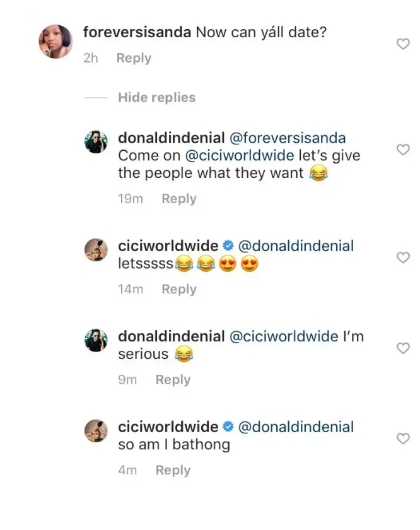This screenshot has height=530, width=420.
Task: Reply to the 19m donaldindenial comment
Action: [x=179, y=199]
